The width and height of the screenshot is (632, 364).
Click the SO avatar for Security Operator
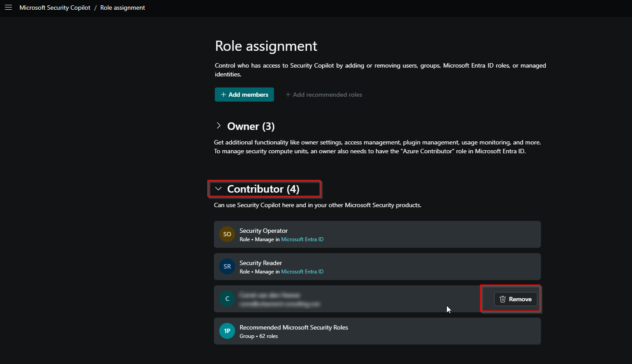tap(227, 235)
